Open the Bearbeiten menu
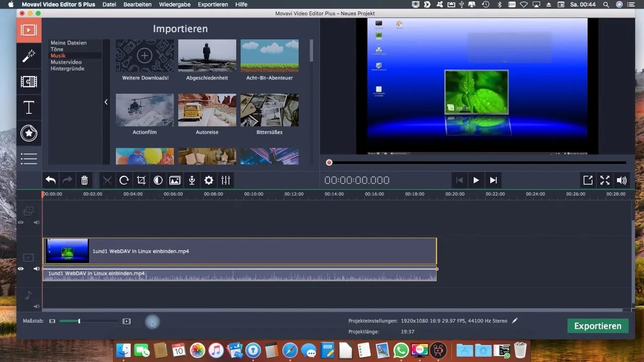644x362 pixels. click(x=137, y=5)
